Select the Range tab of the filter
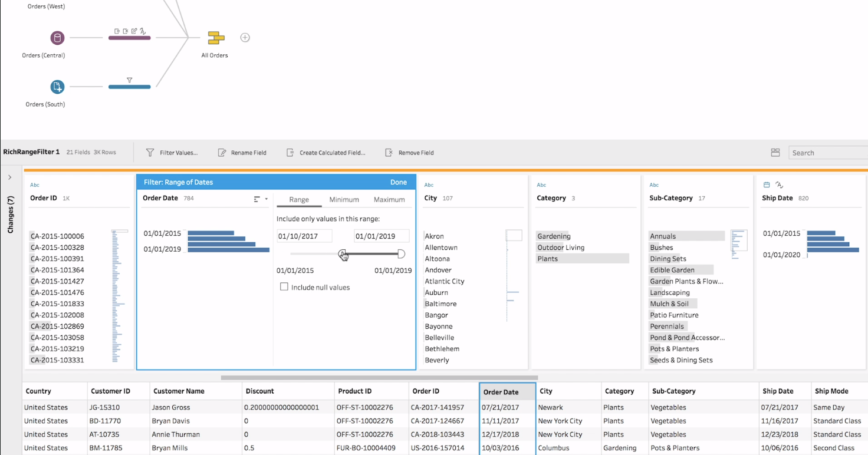Image resolution: width=868 pixels, height=455 pixels. pyautogui.click(x=299, y=199)
